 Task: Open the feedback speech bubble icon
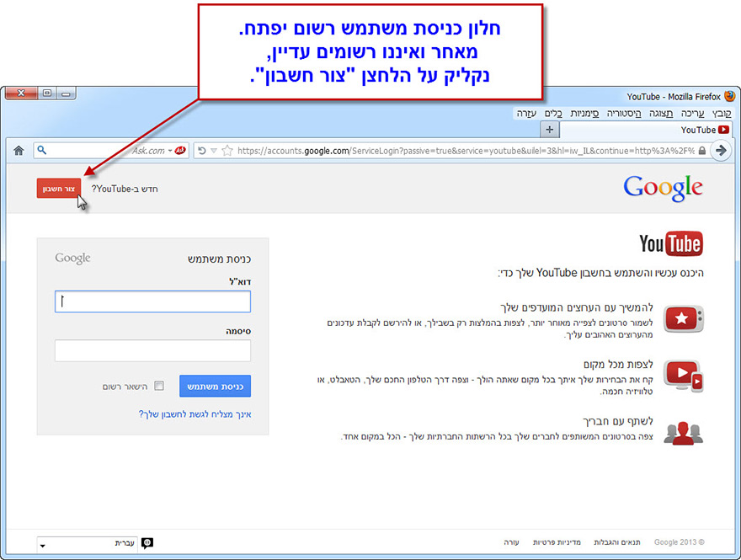(x=147, y=543)
